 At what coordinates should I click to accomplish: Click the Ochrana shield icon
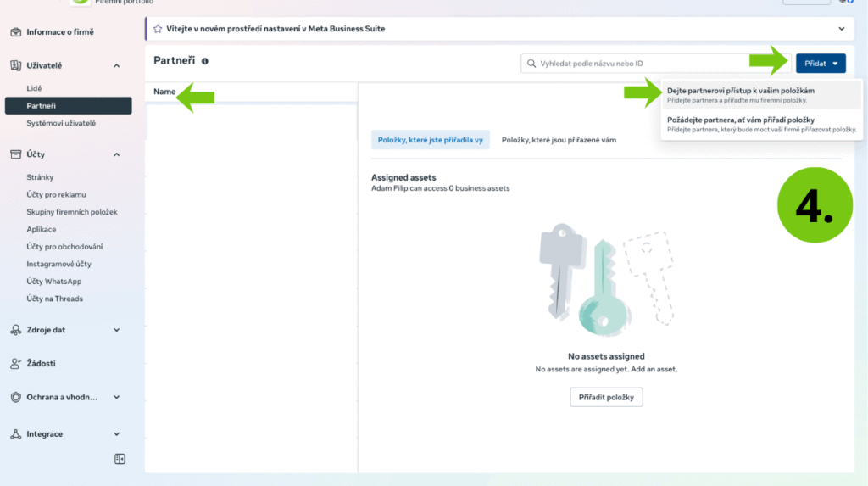point(15,397)
